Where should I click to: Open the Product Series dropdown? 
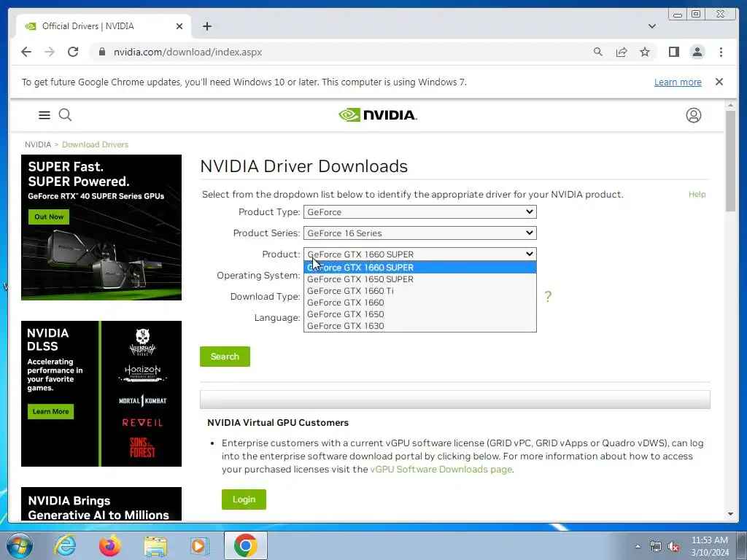[419, 233]
